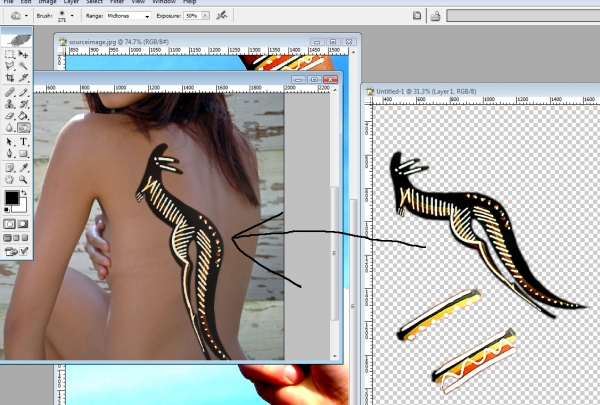Open the Exposure slider arrow

tap(205, 16)
